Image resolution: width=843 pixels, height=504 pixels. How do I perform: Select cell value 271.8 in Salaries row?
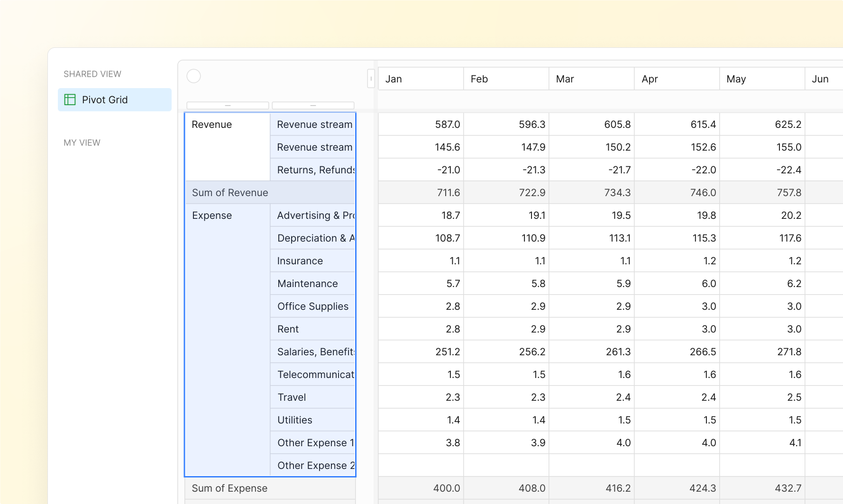[762, 351]
